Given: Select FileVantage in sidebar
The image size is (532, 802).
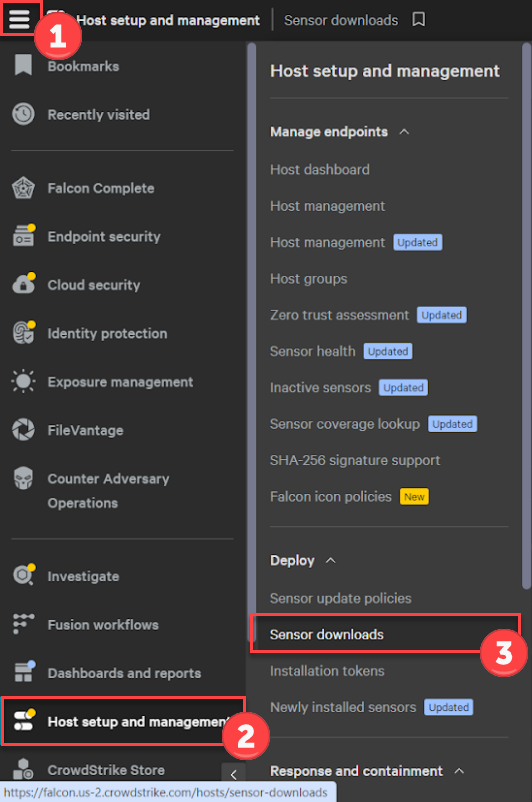Looking at the screenshot, I should coord(85,430).
